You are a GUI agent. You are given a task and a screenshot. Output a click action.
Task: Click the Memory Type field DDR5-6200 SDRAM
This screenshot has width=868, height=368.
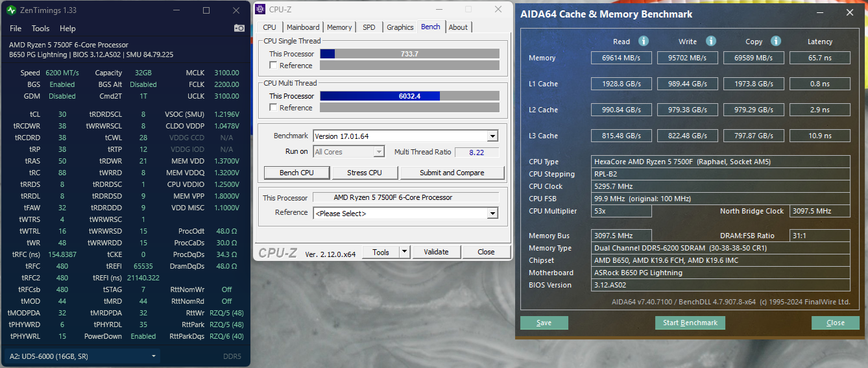[721, 248]
